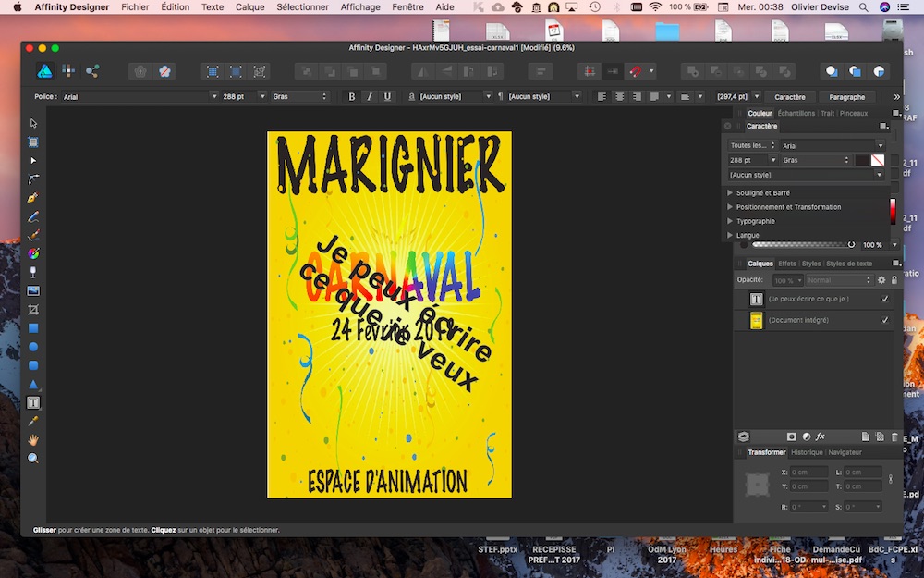Expand Typographie section
The height and width of the screenshot is (578, 924).
pyautogui.click(x=730, y=221)
